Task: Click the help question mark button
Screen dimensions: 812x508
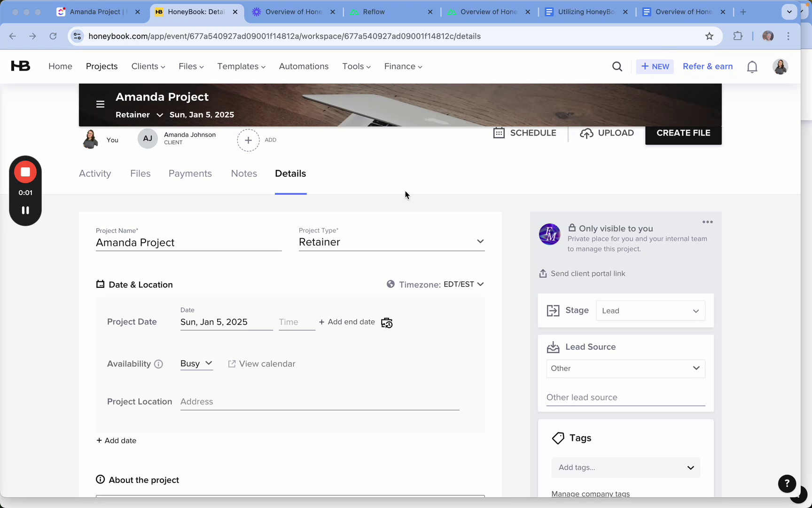Action: tap(787, 483)
